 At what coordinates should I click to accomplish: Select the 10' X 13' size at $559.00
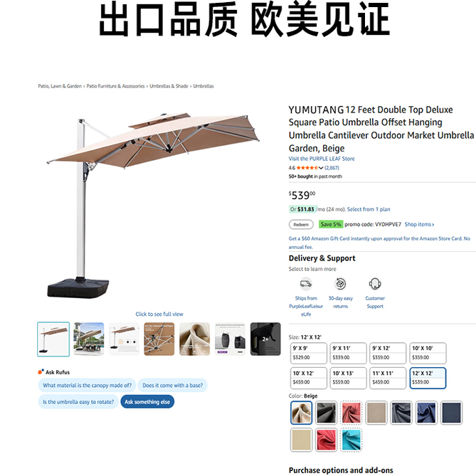tap(348, 378)
